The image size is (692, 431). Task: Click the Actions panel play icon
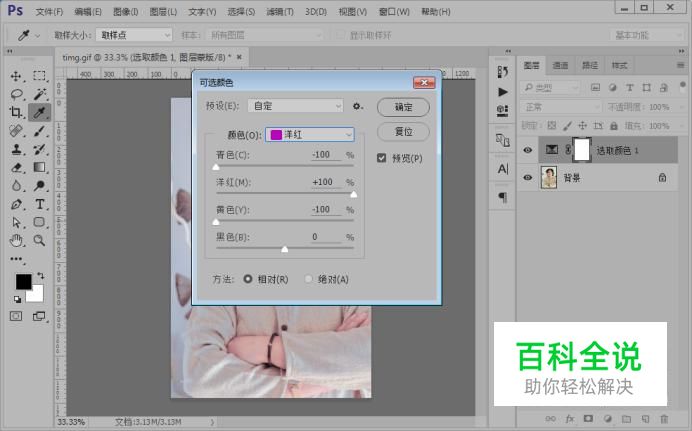pyautogui.click(x=502, y=91)
